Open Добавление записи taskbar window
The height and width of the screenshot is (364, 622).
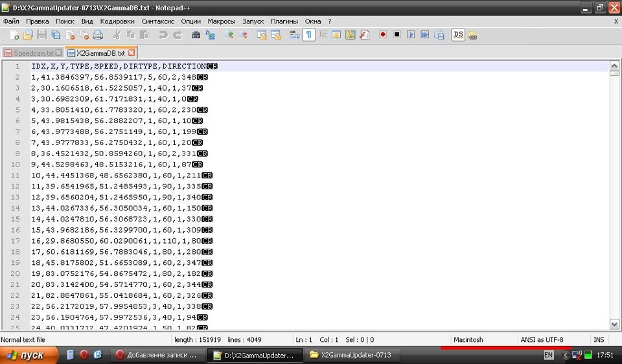[x=157, y=356]
